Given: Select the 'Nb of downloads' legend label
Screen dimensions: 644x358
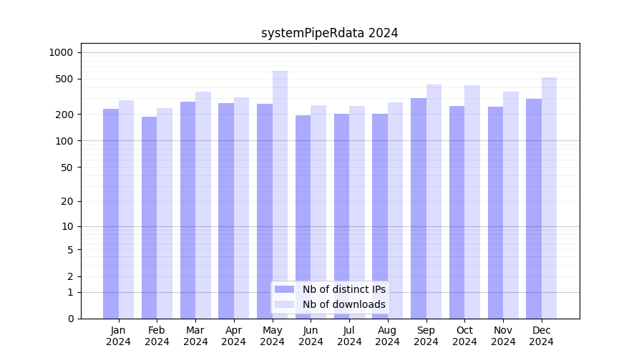Looking at the screenshot, I should 343,304.
